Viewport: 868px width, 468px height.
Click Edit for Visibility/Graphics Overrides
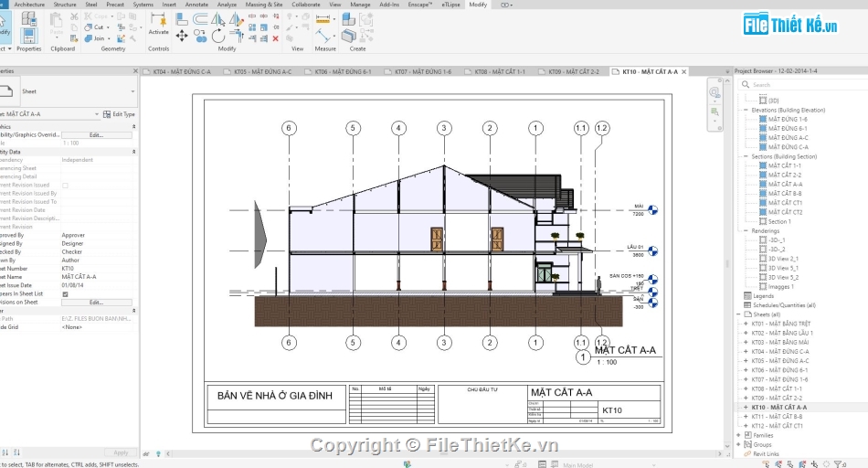(96, 135)
